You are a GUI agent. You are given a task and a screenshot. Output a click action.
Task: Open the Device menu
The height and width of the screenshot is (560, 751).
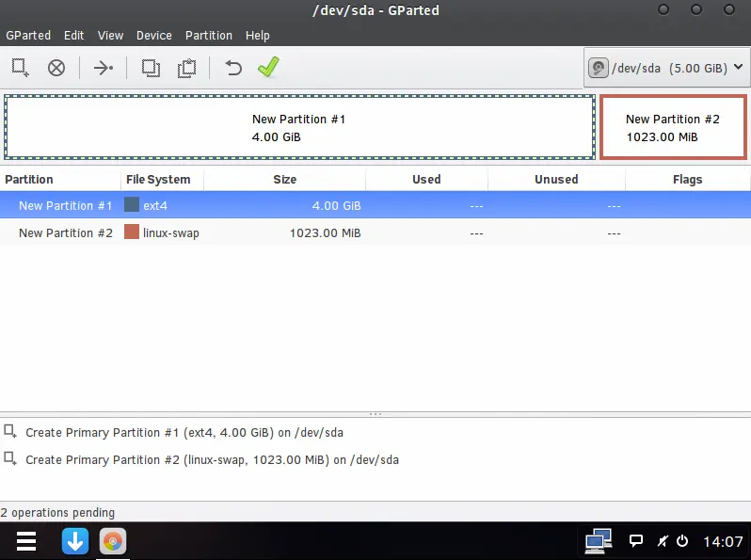click(x=153, y=36)
